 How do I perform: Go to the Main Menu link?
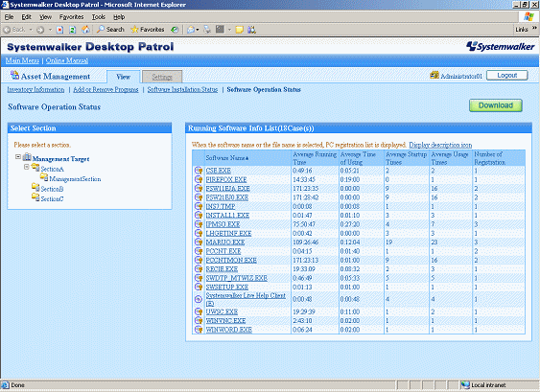coord(22,60)
